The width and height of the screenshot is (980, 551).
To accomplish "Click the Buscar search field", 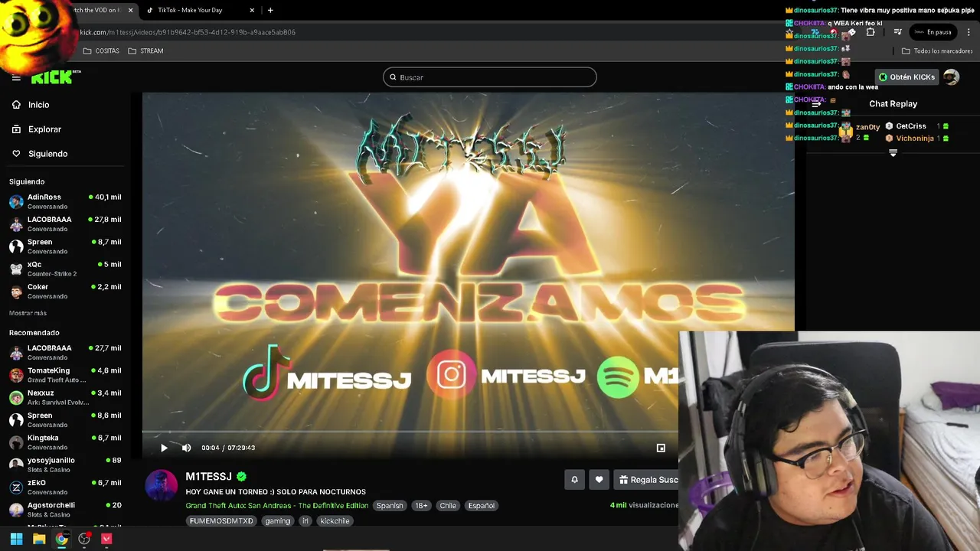I will 490,77.
